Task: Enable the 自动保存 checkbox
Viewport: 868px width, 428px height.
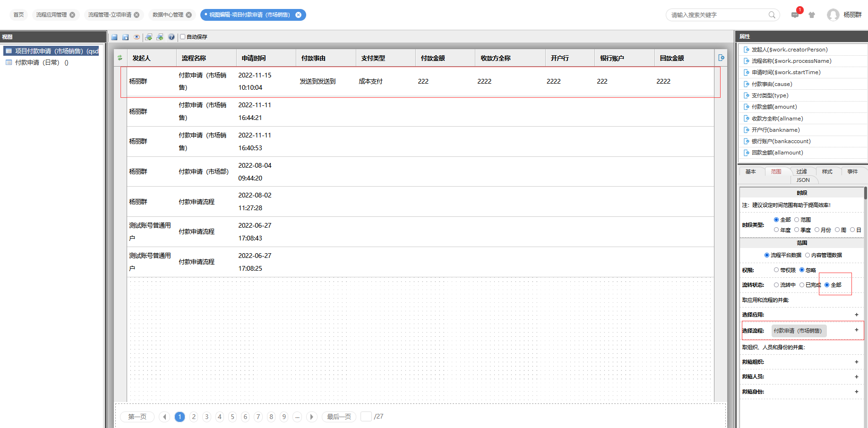Action: pos(182,37)
